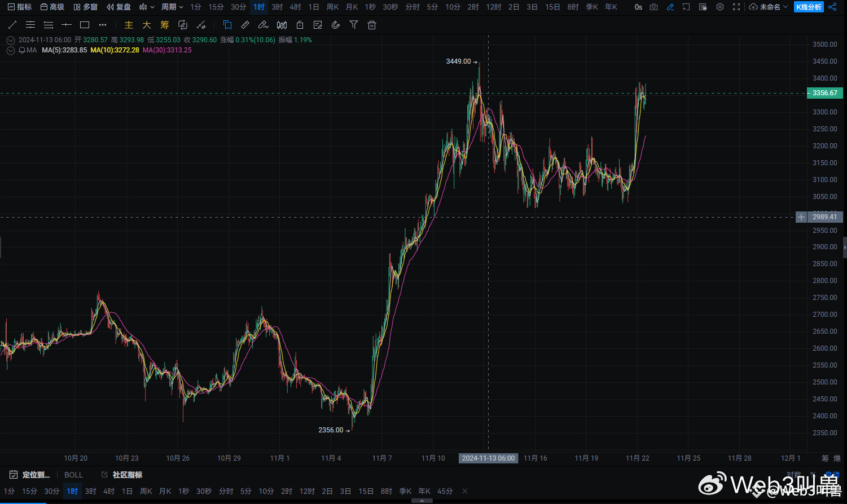Open the 多窗 multi-window menu

point(85,7)
